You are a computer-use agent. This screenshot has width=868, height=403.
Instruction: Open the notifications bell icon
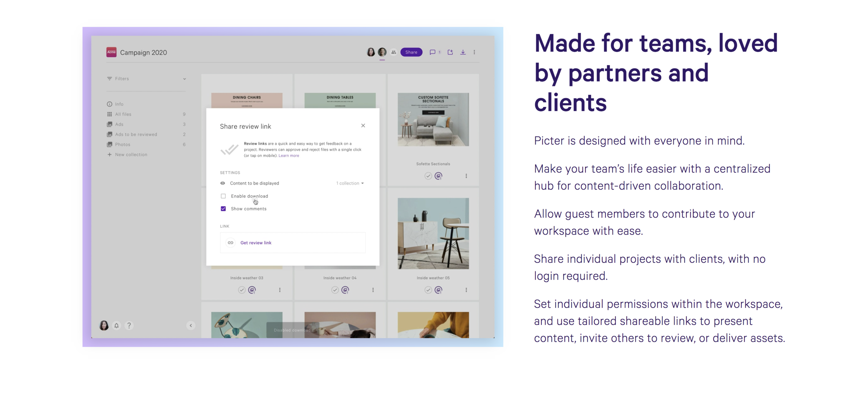tap(117, 325)
